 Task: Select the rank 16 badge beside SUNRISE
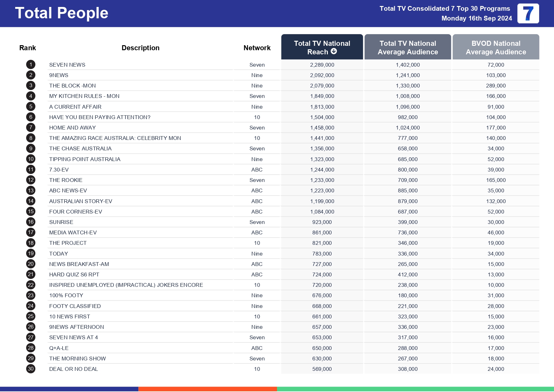(x=30, y=222)
